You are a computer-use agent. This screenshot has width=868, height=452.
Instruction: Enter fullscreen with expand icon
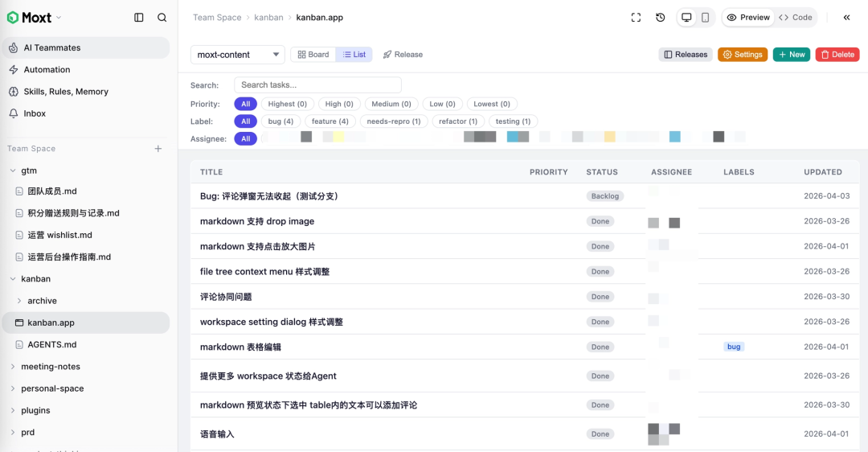[636, 18]
